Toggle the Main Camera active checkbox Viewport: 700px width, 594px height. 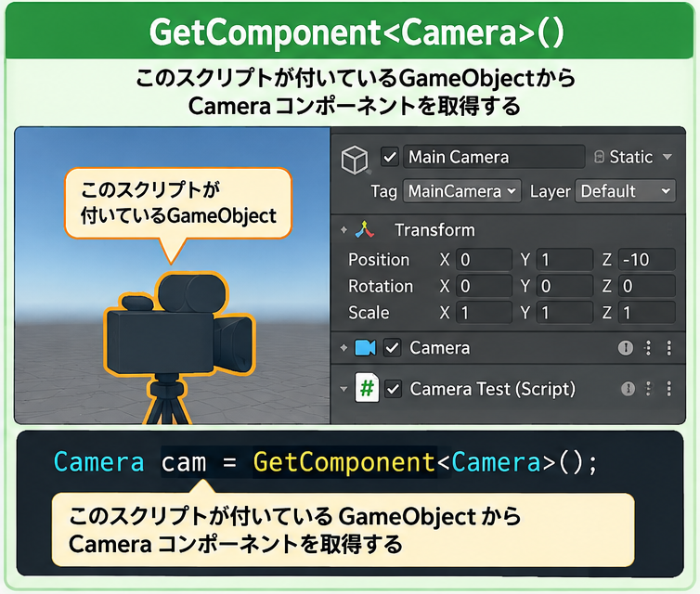[390, 157]
